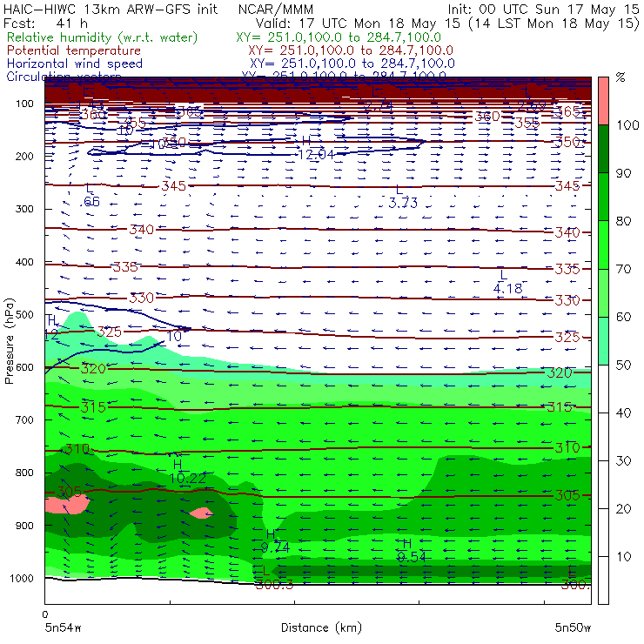Click the '3.73' wind minimum label
Image resolution: width=644 pixels, height=644 pixels.
(x=403, y=203)
